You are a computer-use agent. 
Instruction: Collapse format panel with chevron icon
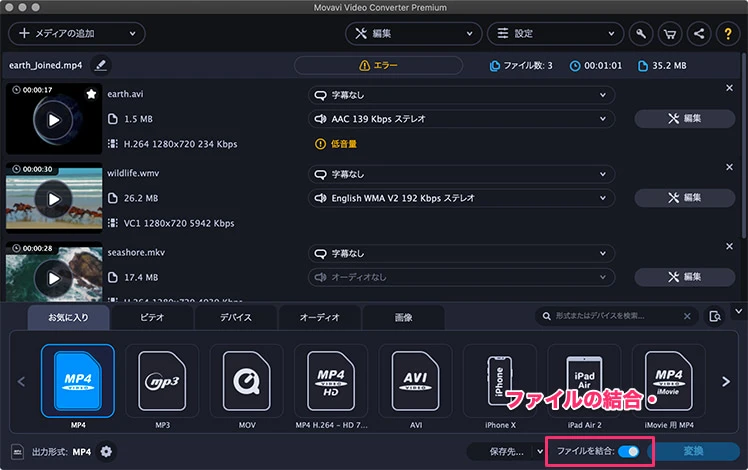pyautogui.click(x=738, y=311)
